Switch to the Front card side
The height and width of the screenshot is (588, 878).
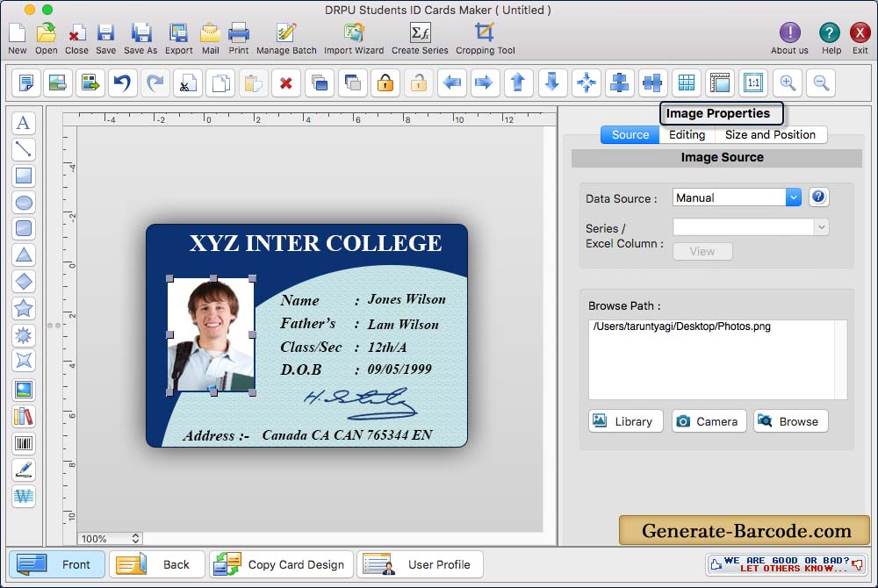(x=56, y=564)
